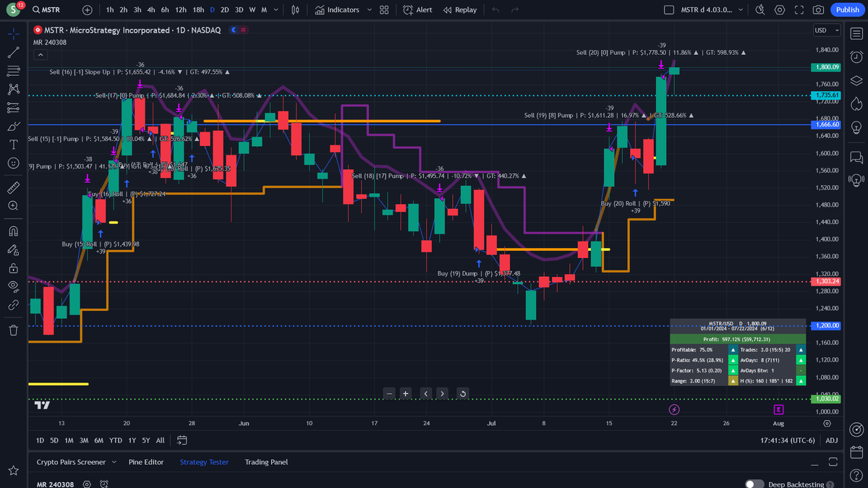Select the YTD date range

(116, 440)
